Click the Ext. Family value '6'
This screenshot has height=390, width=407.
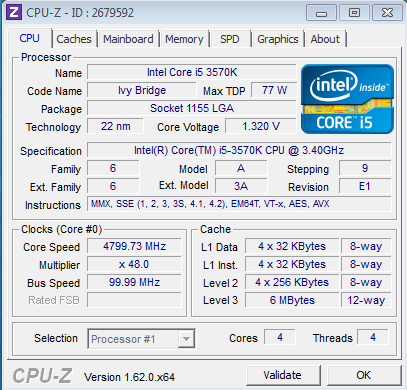point(113,186)
